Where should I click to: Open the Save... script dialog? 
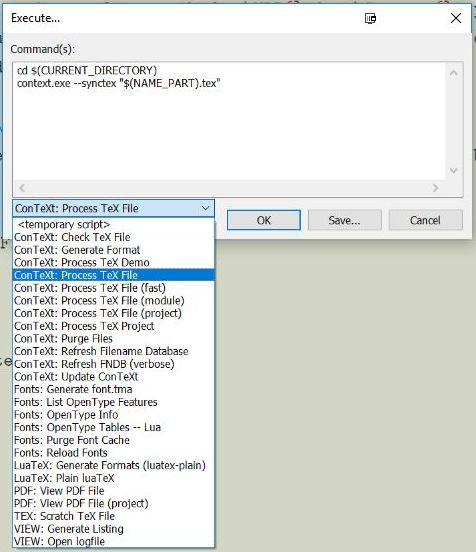click(x=344, y=220)
